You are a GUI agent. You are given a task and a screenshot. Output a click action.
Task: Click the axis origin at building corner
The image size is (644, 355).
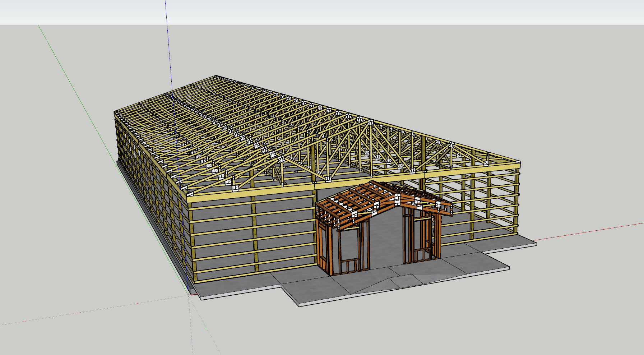coord(189,294)
